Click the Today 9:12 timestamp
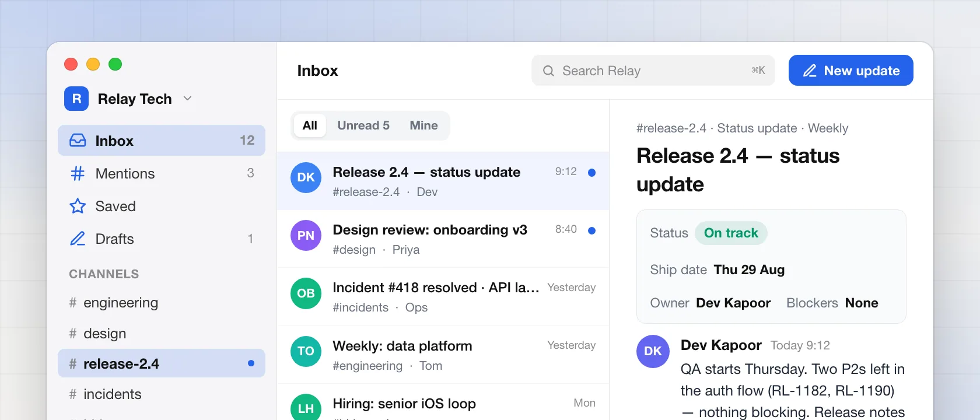This screenshot has width=980, height=420. coord(800,345)
